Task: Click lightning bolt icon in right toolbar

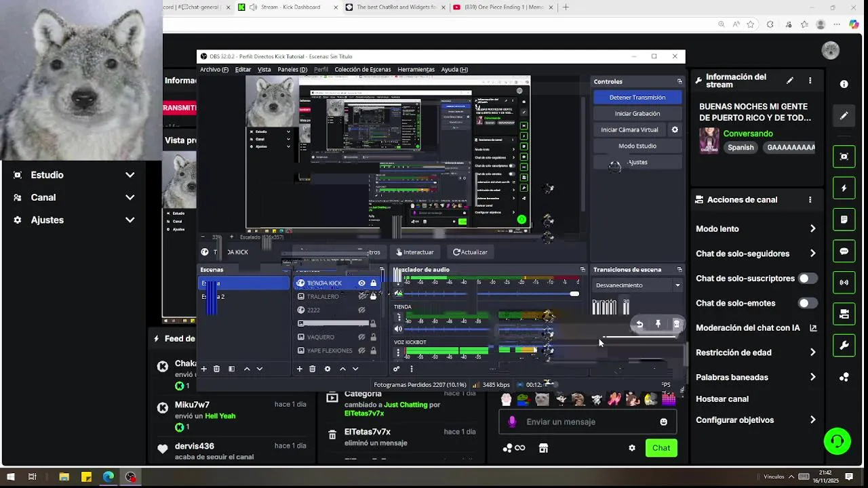Action: (844, 188)
